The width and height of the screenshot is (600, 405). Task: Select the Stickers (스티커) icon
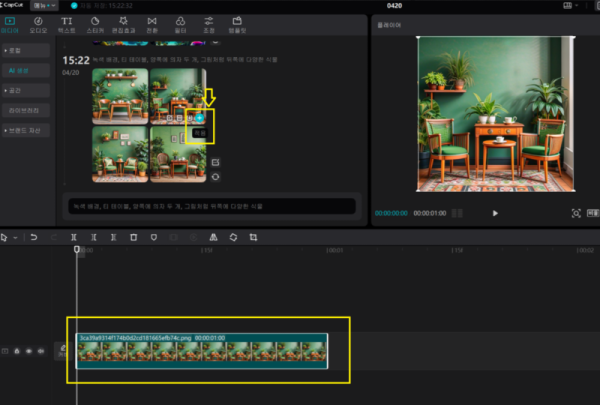[x=95, y=23]
